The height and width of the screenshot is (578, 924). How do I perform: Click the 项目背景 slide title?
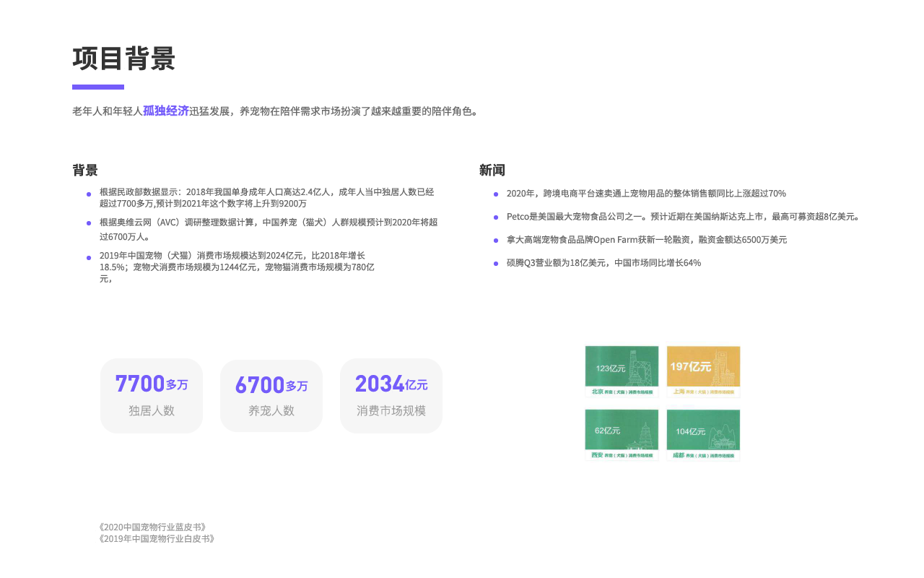124,59
